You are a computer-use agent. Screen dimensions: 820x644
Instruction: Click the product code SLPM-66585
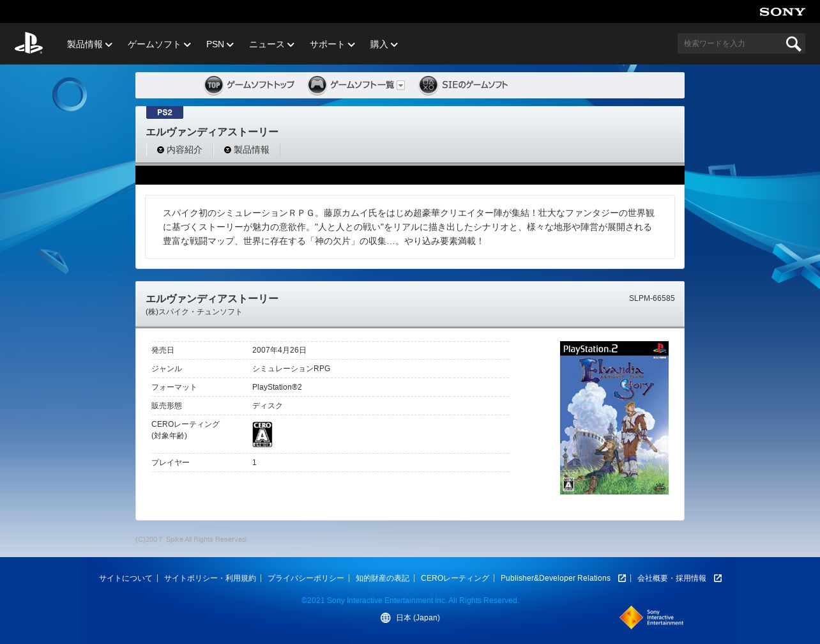(652, 298)
